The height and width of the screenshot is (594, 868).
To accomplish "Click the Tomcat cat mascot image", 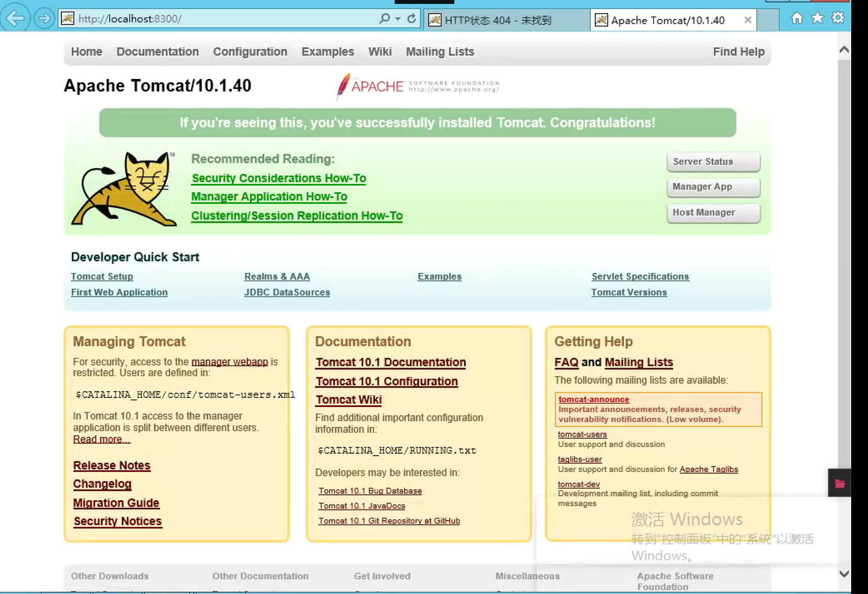I will click(x=124, y=188).
